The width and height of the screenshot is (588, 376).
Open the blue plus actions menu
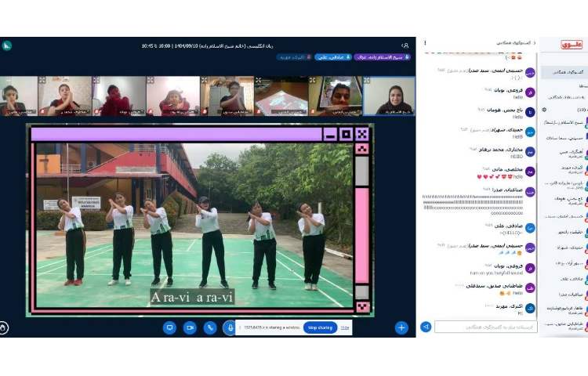(x=401, y=327)
